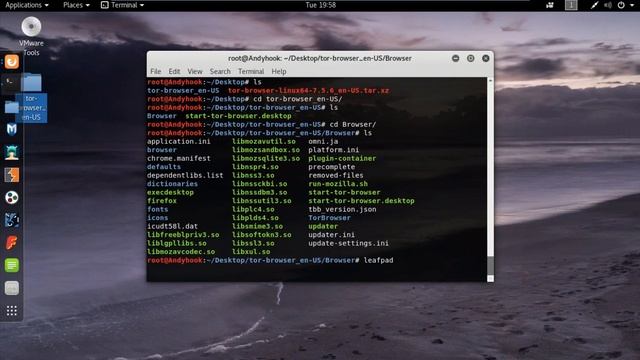The width and height of the screenshot is (640, 360).
Task: Open the green notes app in dock
Action: [12, 265]
